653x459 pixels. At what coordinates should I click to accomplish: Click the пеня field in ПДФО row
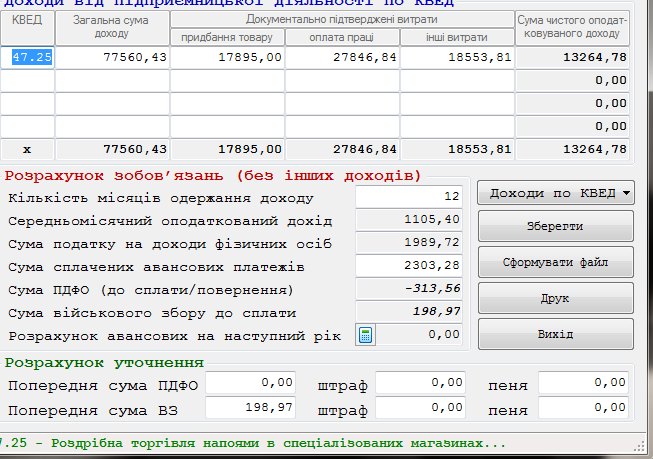(x=584, y=383)
